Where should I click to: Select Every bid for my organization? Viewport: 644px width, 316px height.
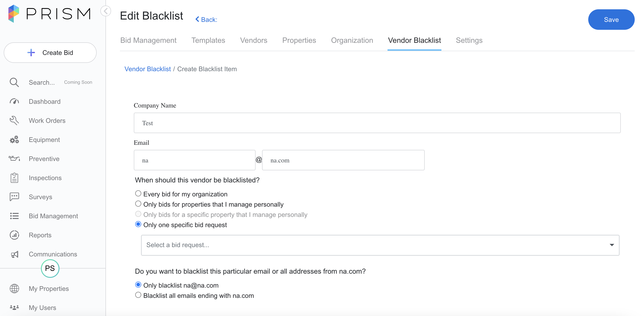tap(138, 194)
